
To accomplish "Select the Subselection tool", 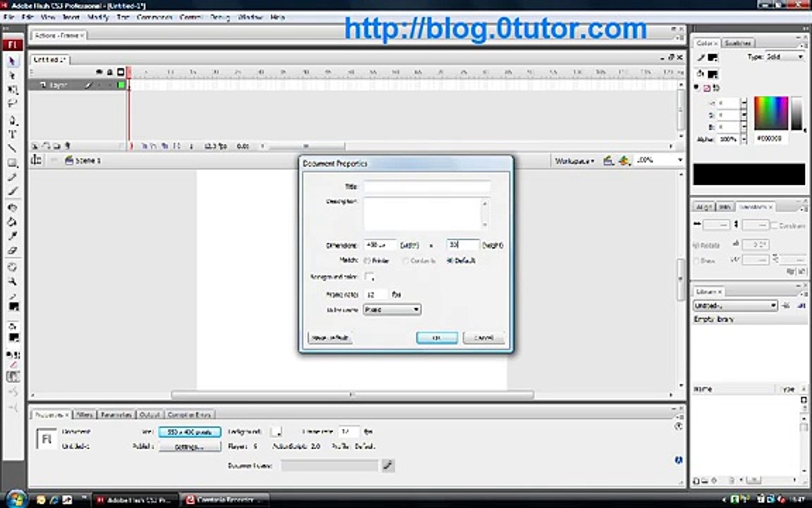I will point(12,75).
